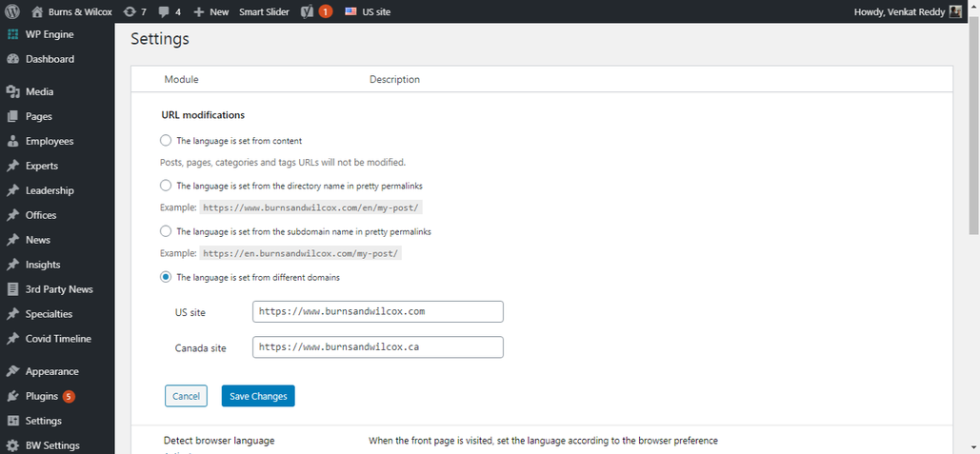The image size is (980, 454).
Task: Select 'language is set from content' radio
Action: click(166, 140)
